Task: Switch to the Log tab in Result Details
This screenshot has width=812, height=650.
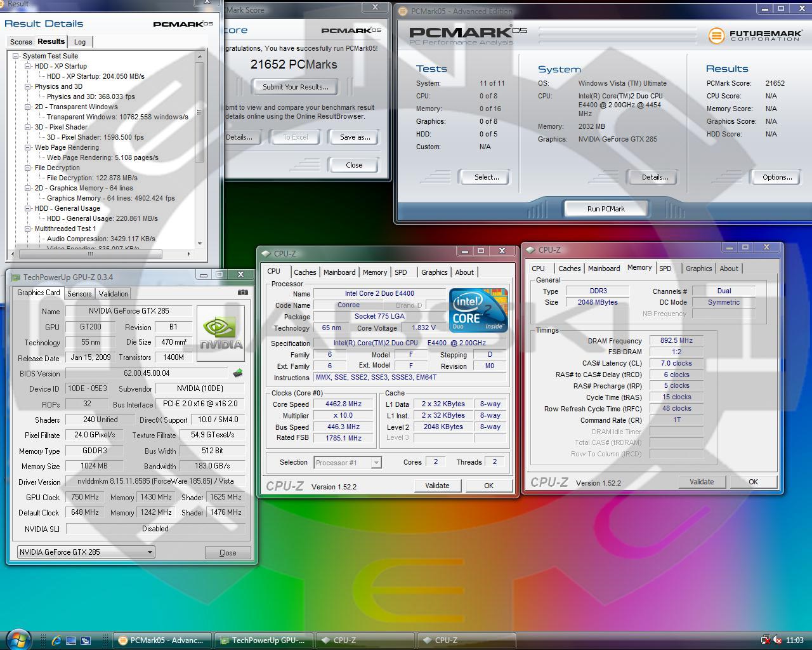Action: click(80, 42)
